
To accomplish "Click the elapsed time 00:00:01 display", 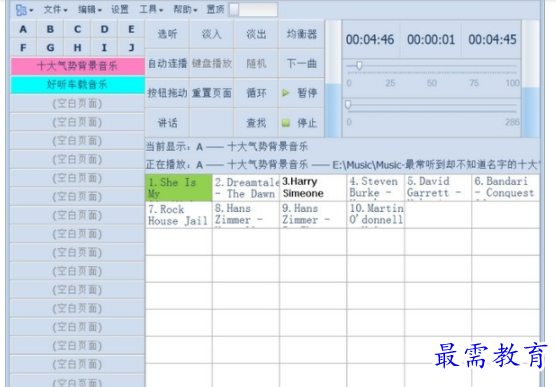I will click(431, 40).
